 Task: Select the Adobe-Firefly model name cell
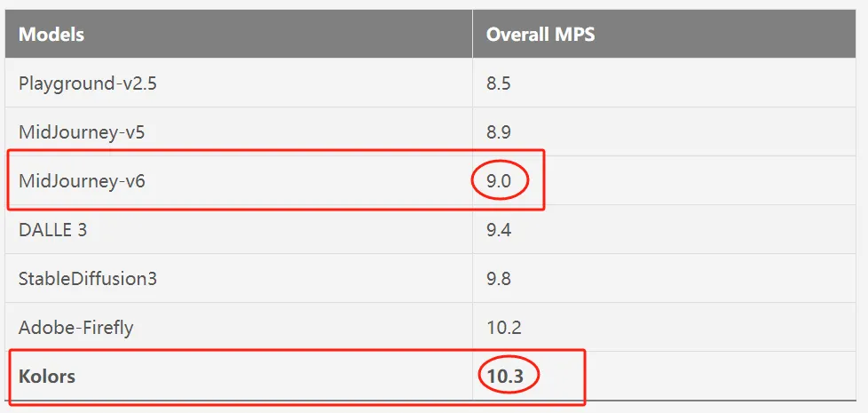pos(75,328)
